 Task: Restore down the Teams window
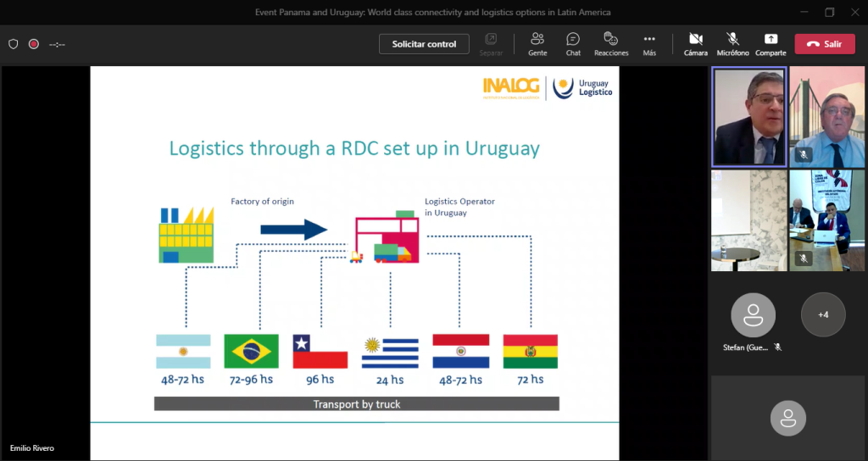click(829, 12)
